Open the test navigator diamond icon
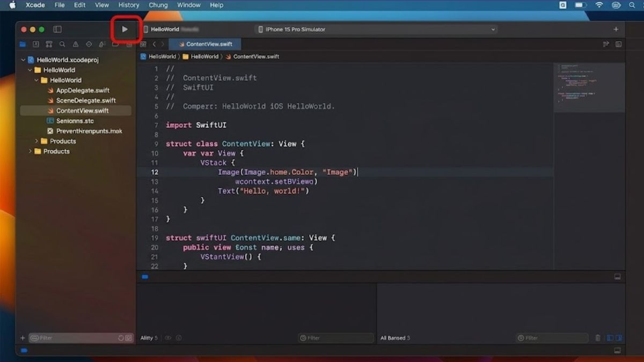The width and height of the screenshot is (644, 362). point(89,45)
